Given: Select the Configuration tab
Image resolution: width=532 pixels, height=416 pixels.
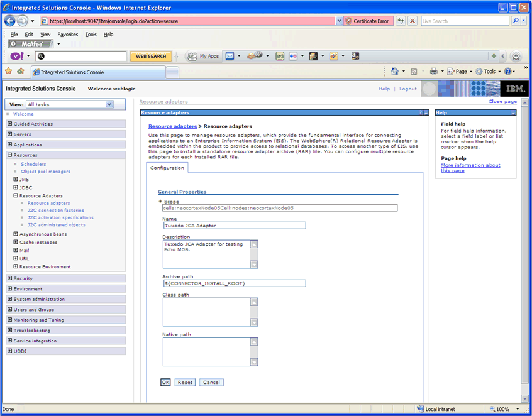Looking at the screenshot, I should pyautogui.click(x=167, y=168).
